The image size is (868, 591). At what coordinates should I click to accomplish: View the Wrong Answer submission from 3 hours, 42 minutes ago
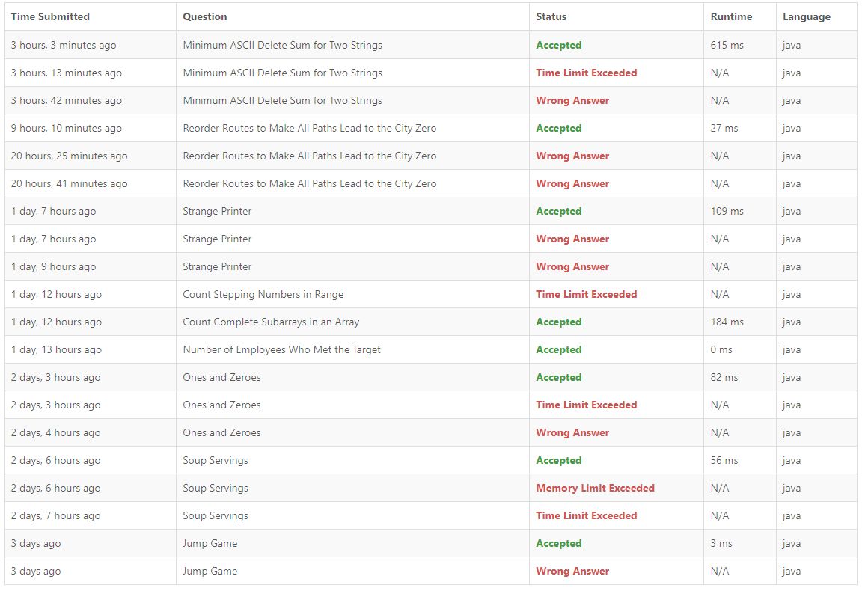tap(572, 101)
